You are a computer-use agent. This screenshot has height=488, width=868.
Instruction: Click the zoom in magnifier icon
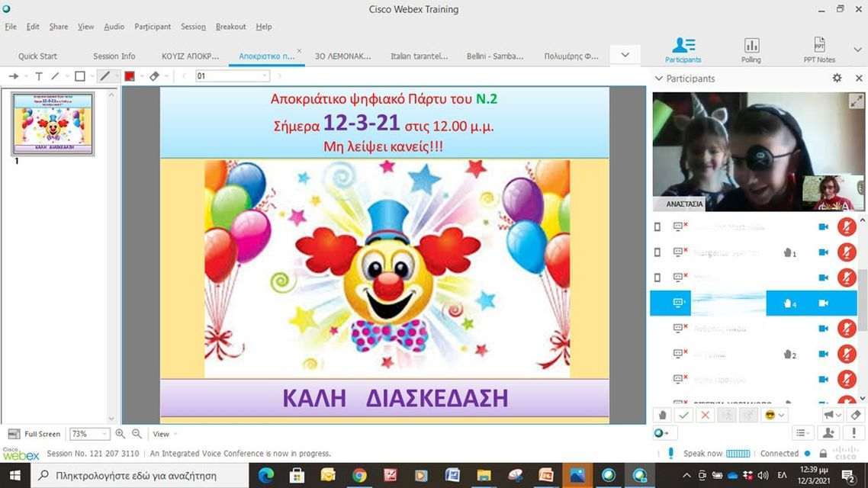[x=120, y=434]
